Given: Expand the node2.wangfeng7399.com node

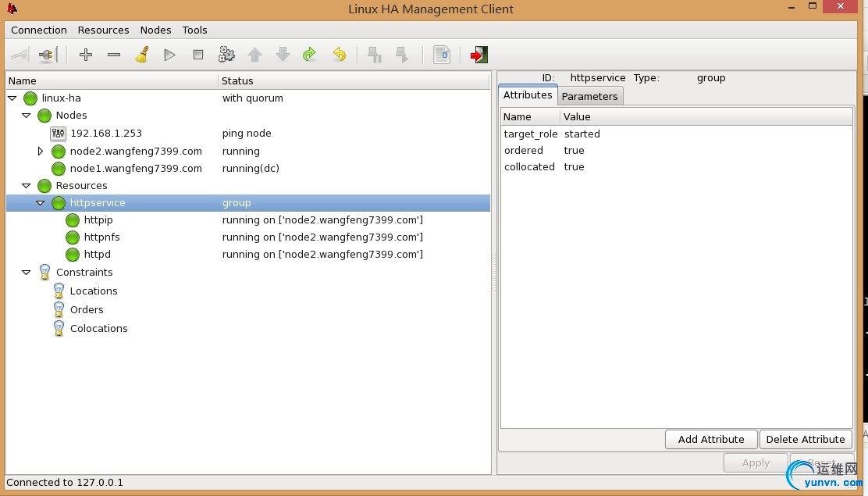Looking at the screenshot, I should coord(41,152).
